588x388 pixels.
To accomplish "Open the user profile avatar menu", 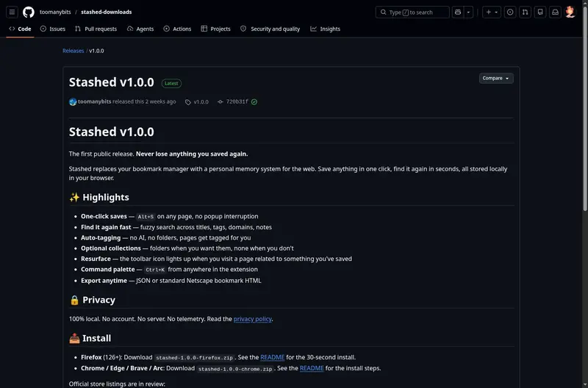I will (570, 12).
